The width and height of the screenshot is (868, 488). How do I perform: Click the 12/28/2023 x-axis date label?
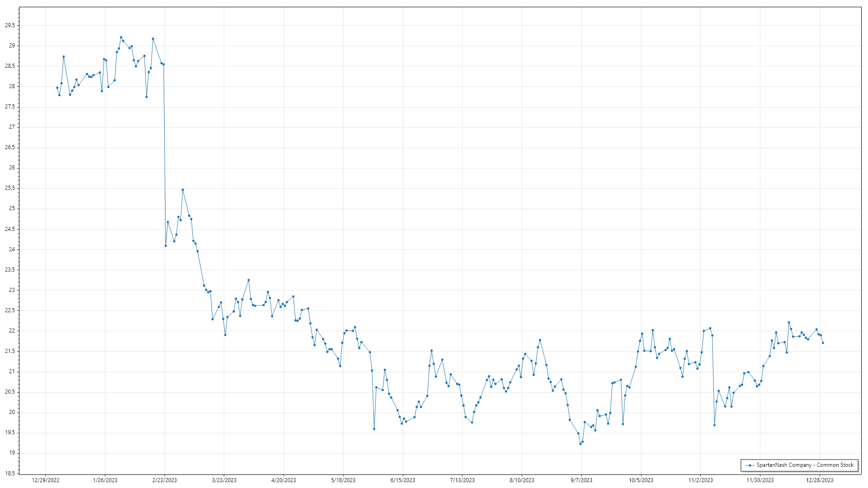point(820,480)
